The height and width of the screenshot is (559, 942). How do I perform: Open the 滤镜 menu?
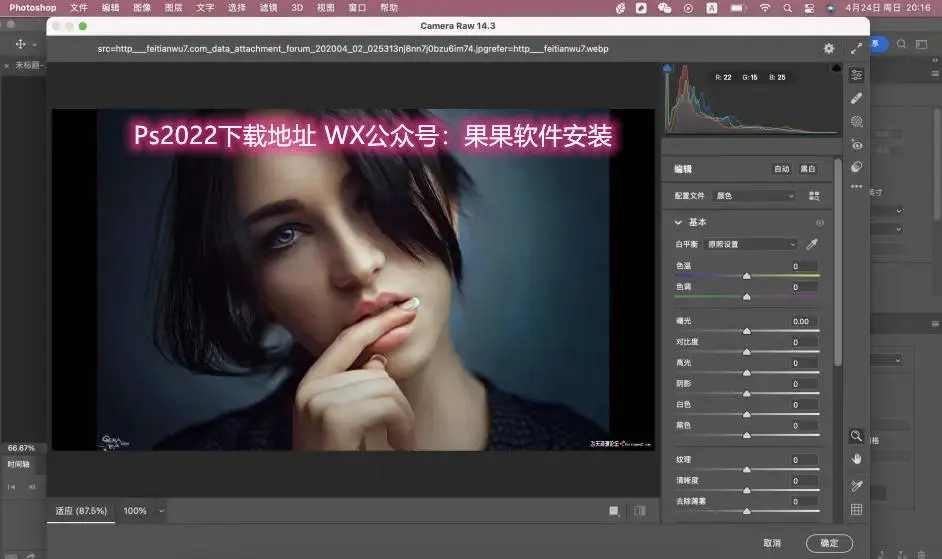(x=269, y=8)
